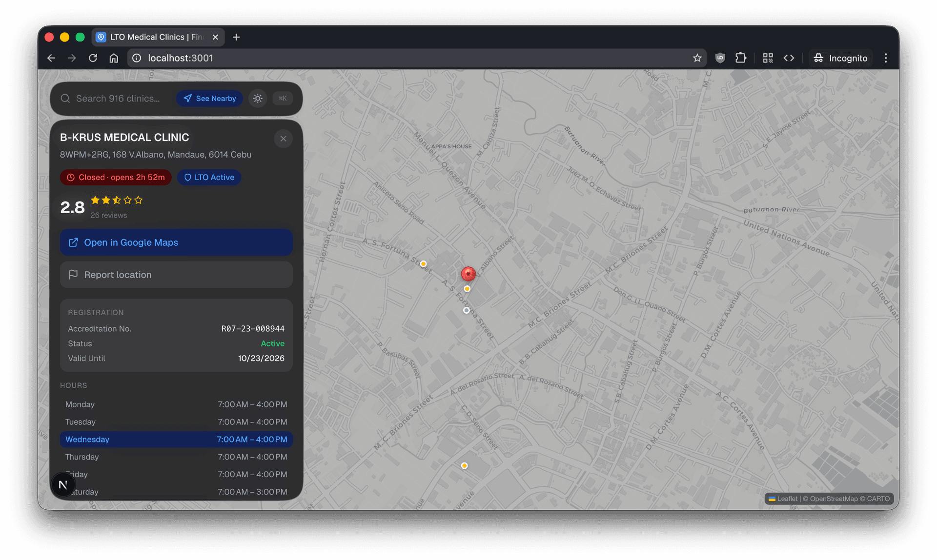Open the QR code grid extension
Screen dimensions: 937x560
pyautogui.click(x=768, y=58)
